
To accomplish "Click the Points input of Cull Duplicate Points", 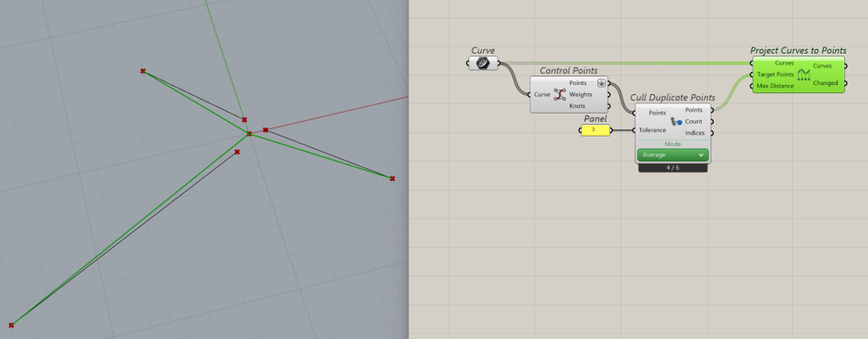I will (657, 113).
